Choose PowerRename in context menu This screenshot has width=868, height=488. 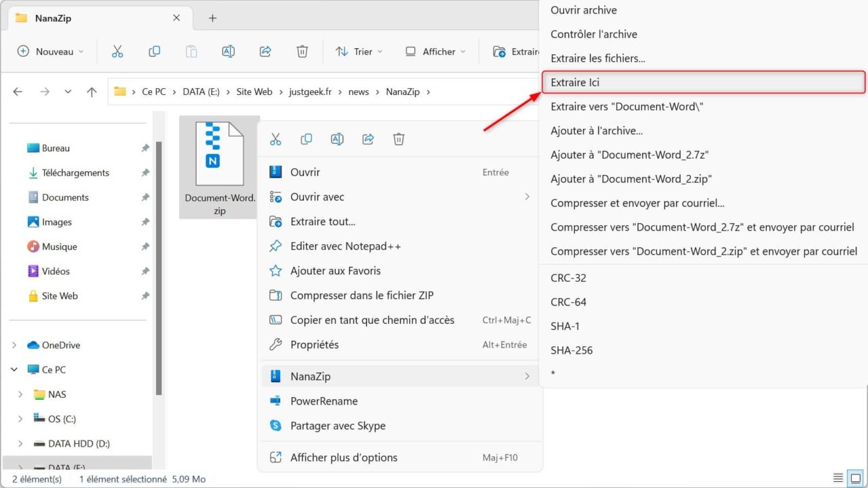(x=400, y=401)
